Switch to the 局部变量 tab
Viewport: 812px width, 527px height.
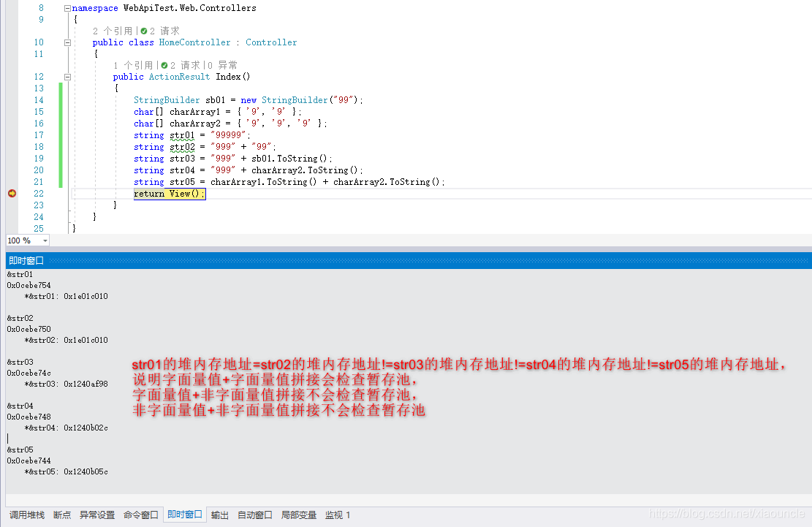[x=299, y=515]
